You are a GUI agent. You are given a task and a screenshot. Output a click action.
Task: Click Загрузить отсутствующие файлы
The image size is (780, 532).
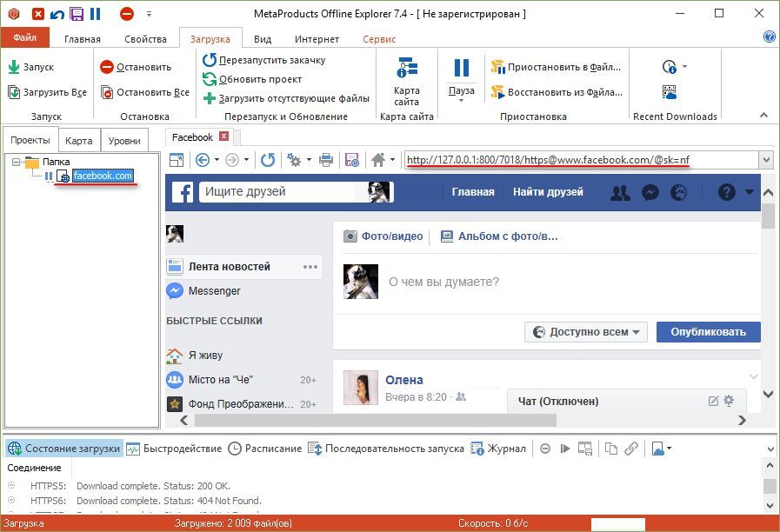tap(287, 98)
